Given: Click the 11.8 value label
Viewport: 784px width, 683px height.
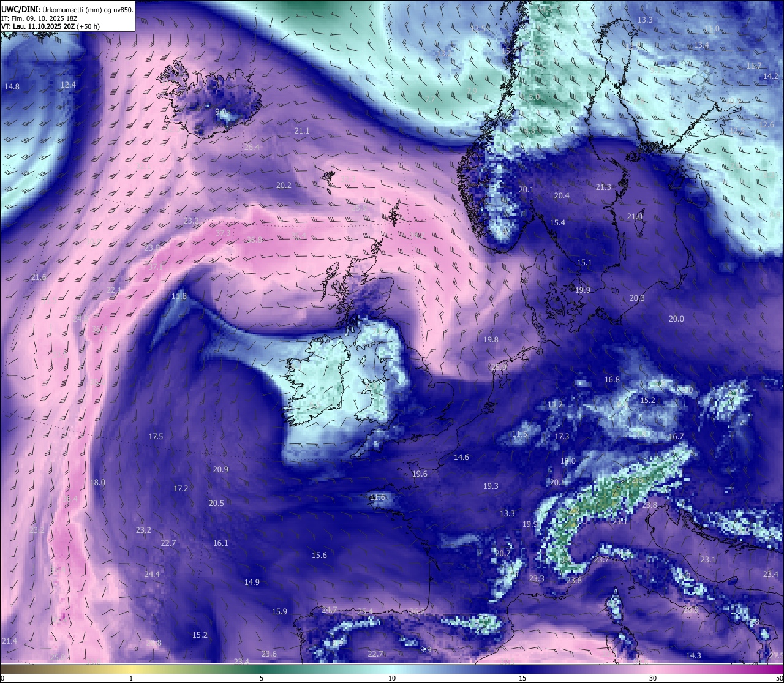Looking at the screenshot, I should [x=179, y=296].
